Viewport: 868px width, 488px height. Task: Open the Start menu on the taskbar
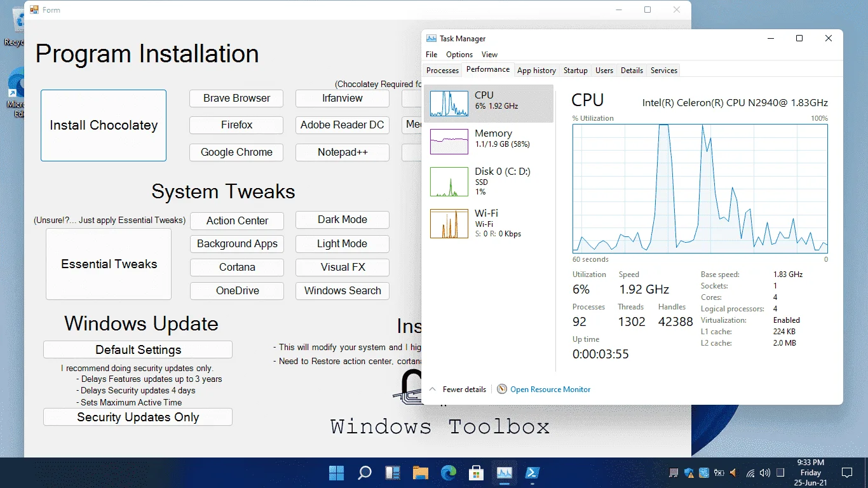click(336, 473)
